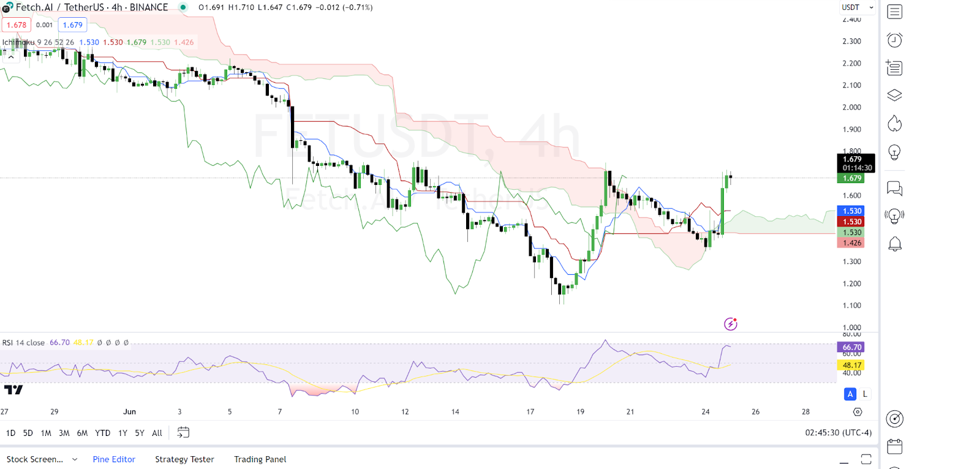Click the Jun label on the time axis

(x=129, y=412)
